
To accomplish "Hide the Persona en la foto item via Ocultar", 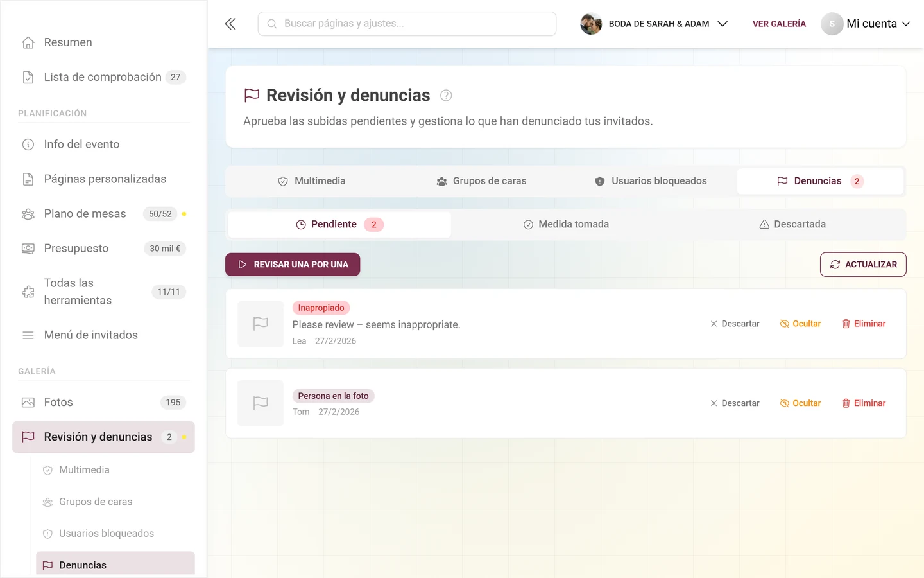I will [x=800, y=403].
